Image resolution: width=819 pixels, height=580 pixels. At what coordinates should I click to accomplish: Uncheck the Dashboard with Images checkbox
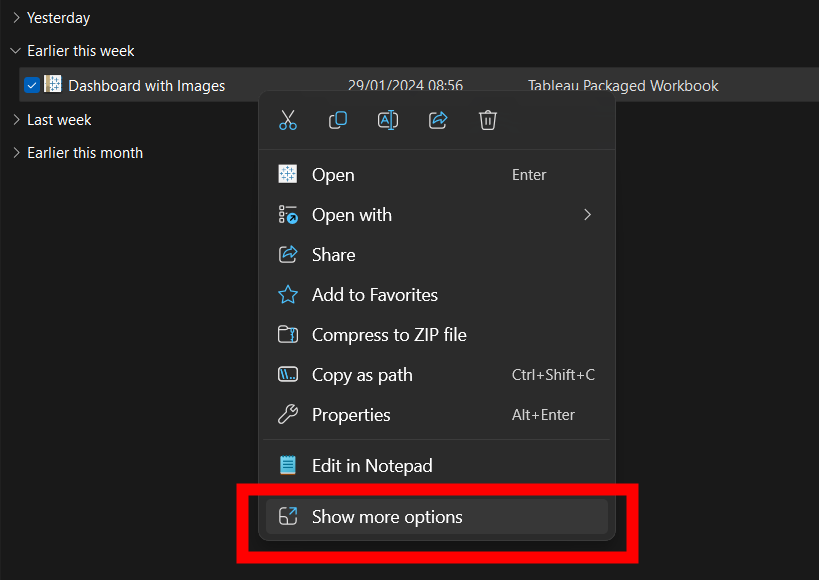coord(32,85)
